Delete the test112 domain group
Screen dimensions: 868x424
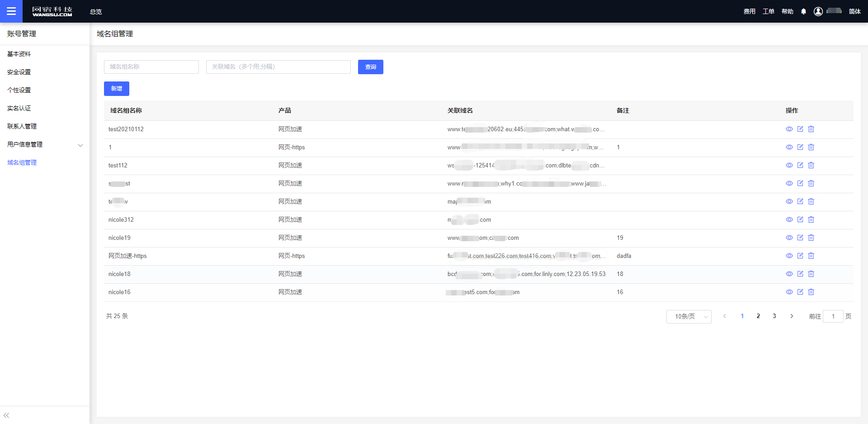point(811,165)
